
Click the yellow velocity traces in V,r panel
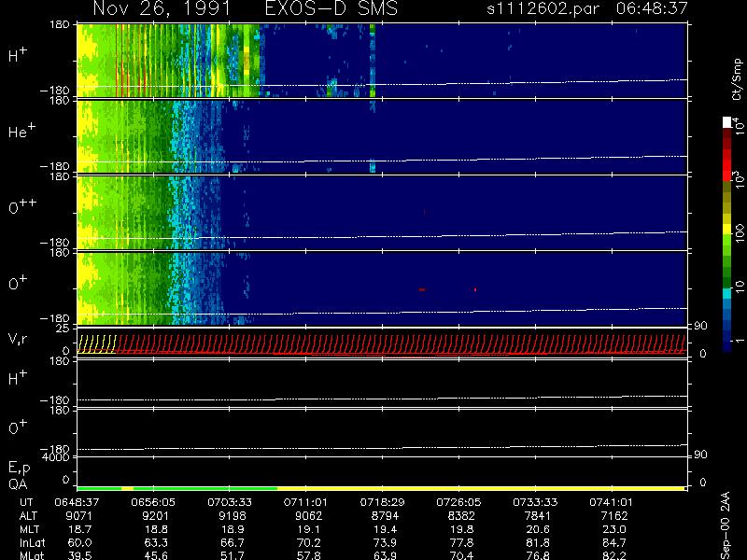pos(97,343)
